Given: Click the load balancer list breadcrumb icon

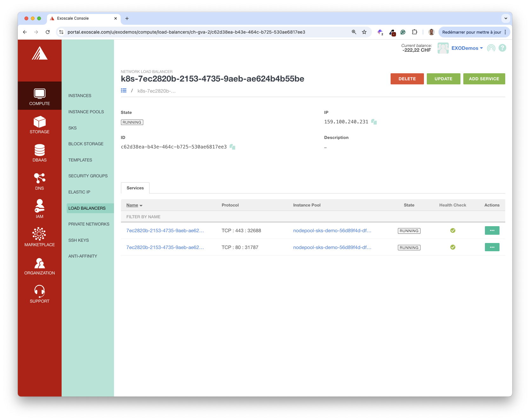Looking at the screenshot, I should coord(124,91).
